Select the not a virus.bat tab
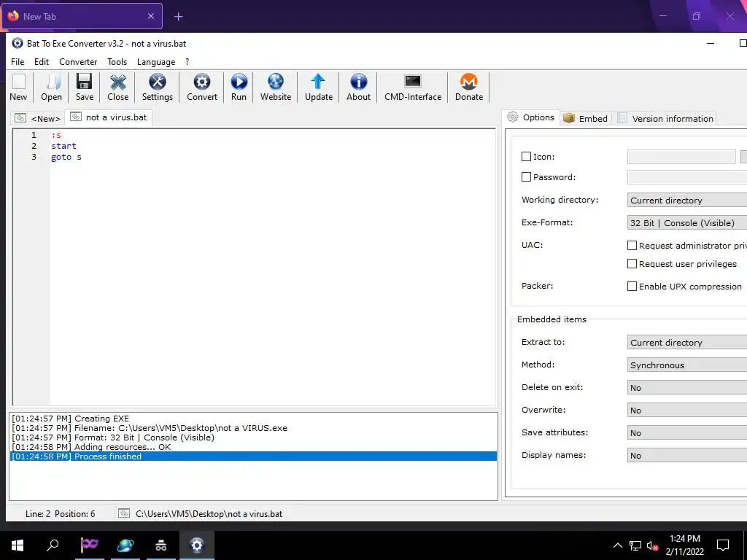Viewport: 747px width, 560px height. (109, 117)
